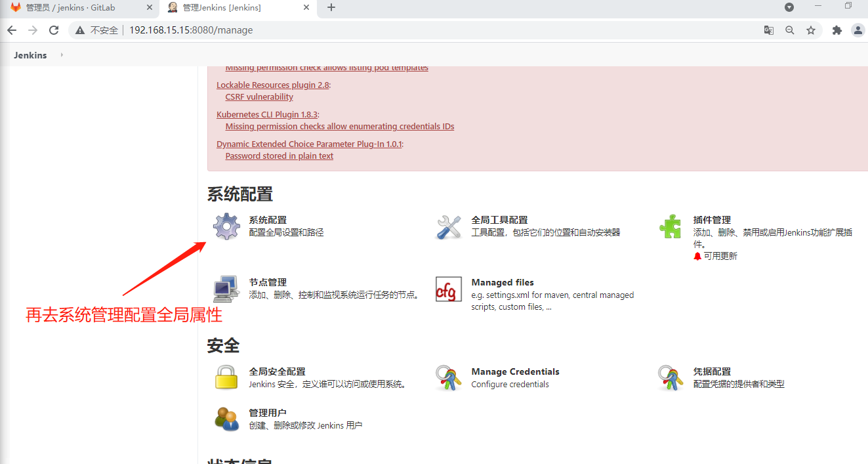This screenshot has width=868, height=464.
Task: Open the Chrome profile avatar icon
Action: pos(858,30)
